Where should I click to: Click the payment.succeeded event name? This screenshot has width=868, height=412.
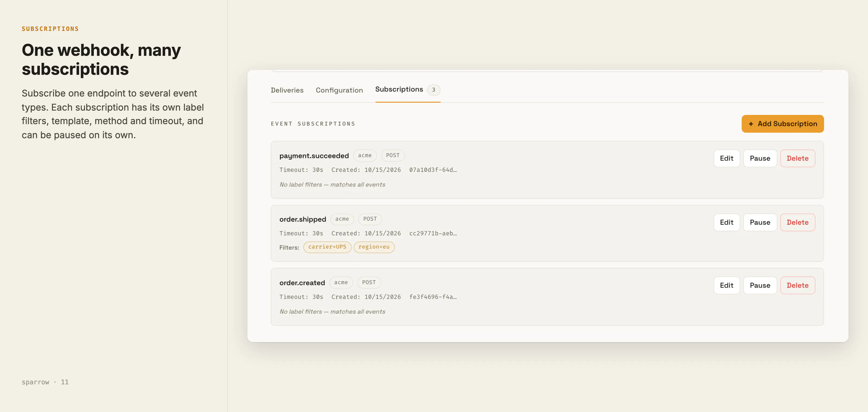pos(314,156)
